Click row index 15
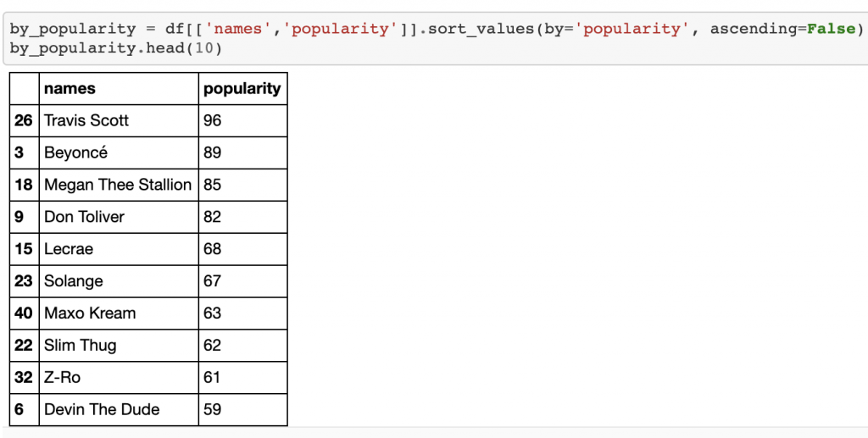The width and height of the screenshot is (868, 438). pos(25,249)
